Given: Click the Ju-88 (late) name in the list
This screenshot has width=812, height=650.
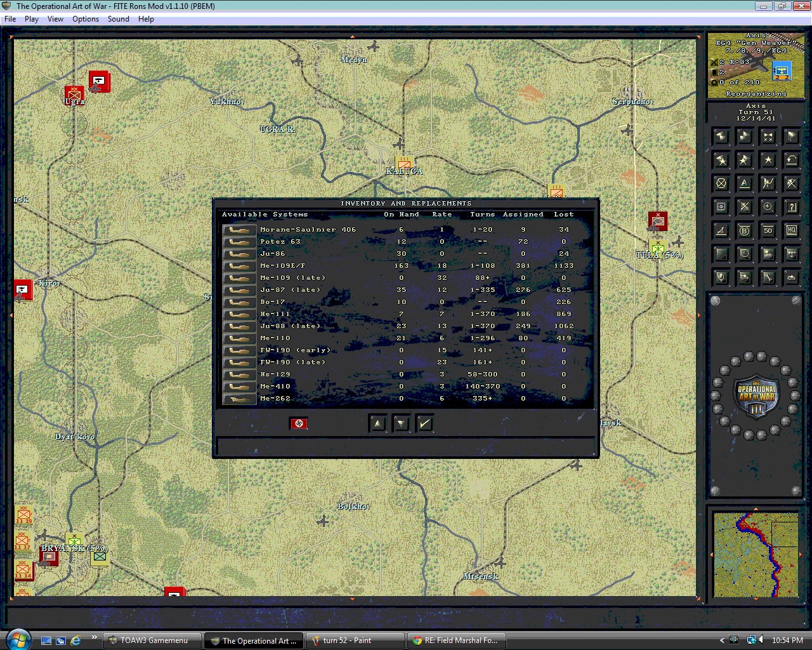Looking at the screenshot, I should click(291, 326).
